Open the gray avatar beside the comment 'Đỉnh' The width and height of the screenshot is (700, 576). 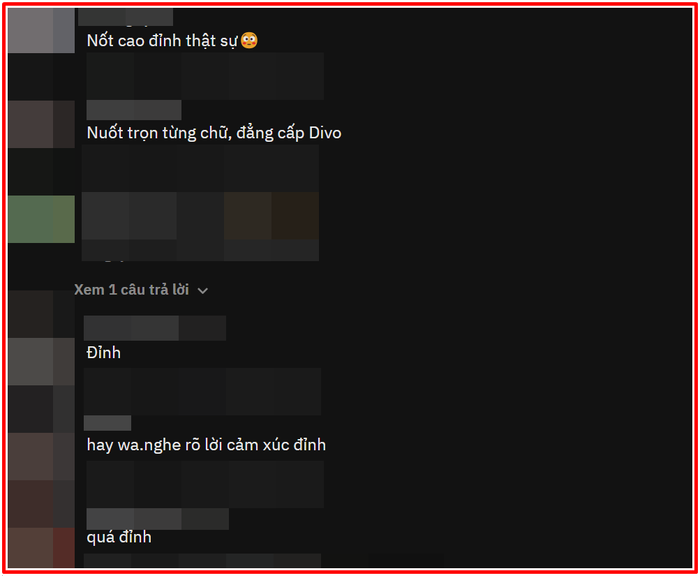coord(41,362)
